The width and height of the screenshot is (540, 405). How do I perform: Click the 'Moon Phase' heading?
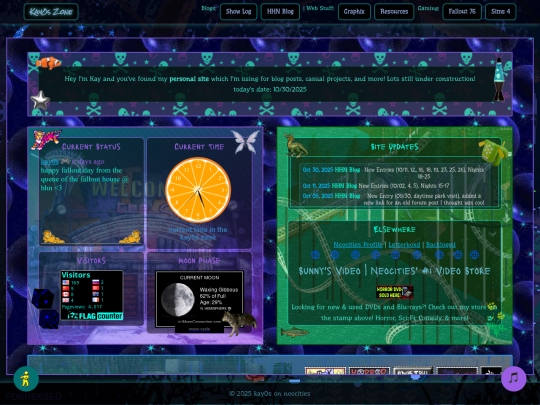pyautogui.click(x=199, y=261)
